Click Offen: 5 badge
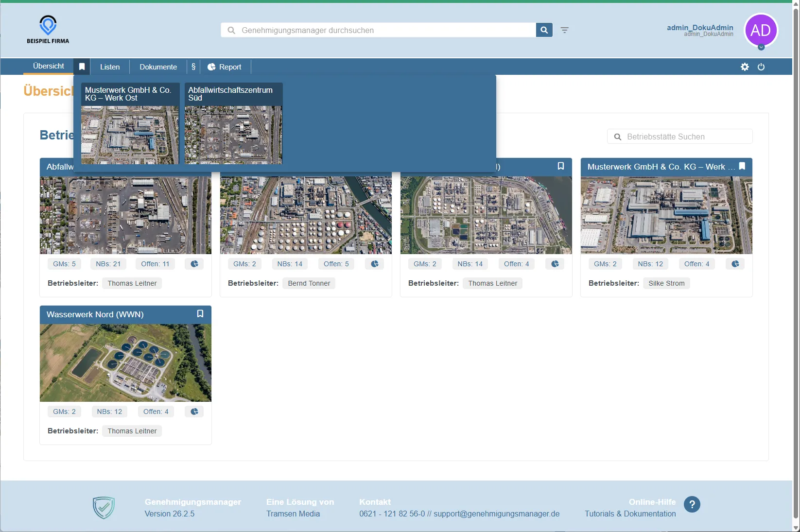The image size is (800, 532). [336, 264]
